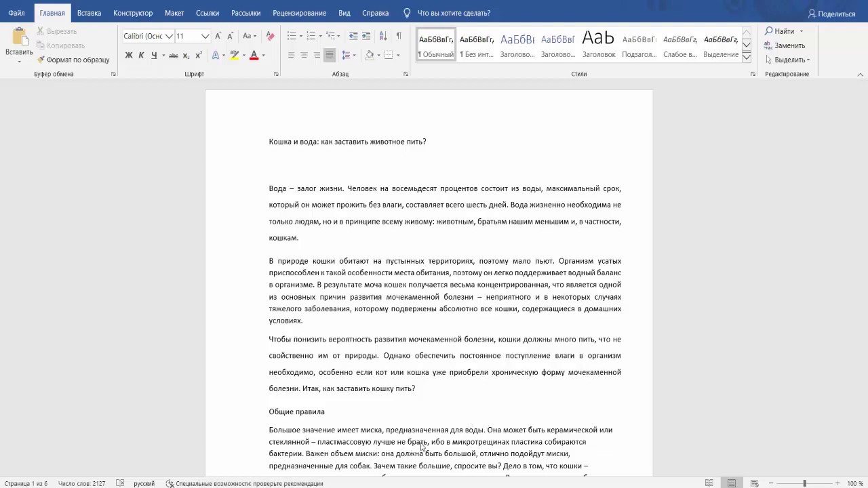
Task: Adjust the zoom slider in the status bar
Action: [804, 483]
